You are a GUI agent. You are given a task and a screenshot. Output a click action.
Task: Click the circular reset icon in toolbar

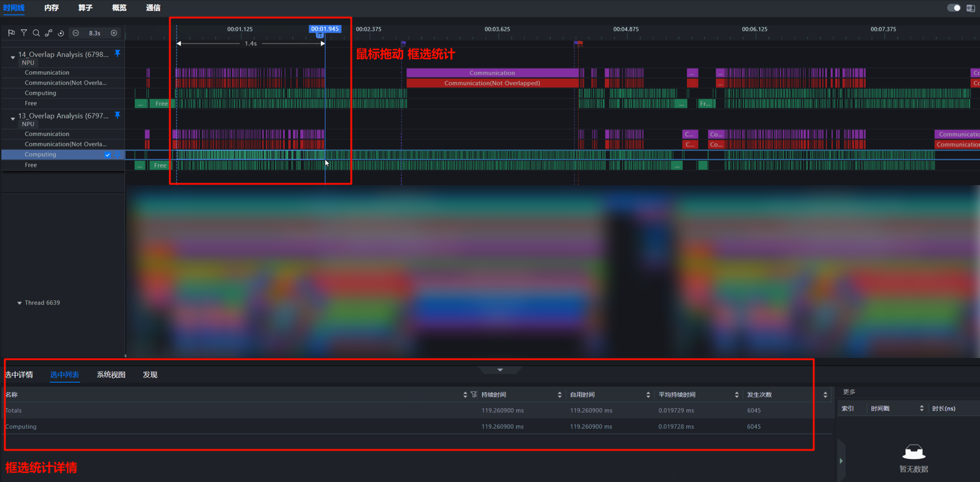60,33
